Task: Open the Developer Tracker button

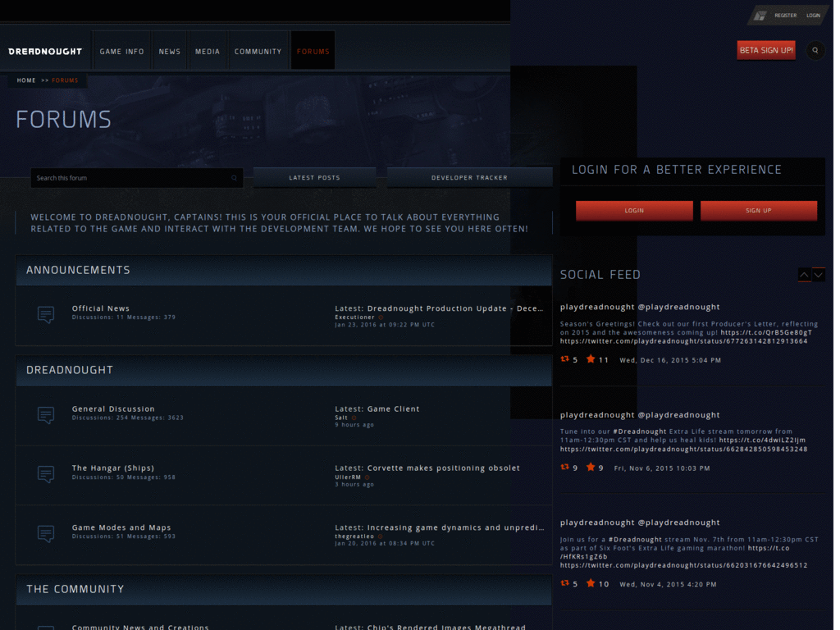Action: click(469, 177)
